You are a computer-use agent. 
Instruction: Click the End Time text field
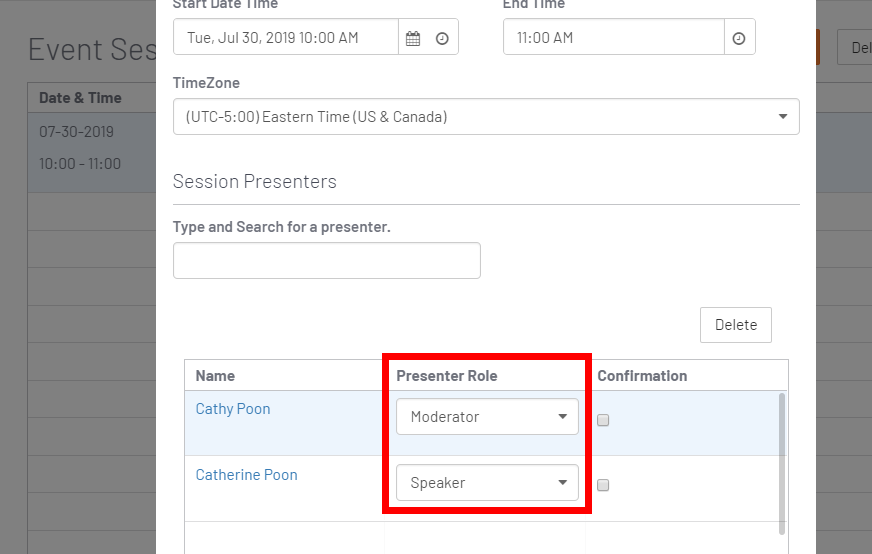pos(614,37)
